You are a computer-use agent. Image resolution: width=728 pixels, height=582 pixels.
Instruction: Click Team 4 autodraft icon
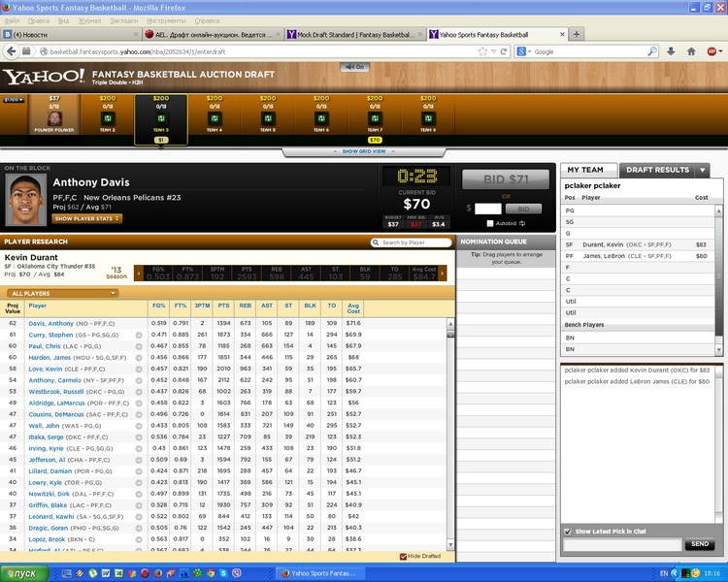[x=215, y=118]
